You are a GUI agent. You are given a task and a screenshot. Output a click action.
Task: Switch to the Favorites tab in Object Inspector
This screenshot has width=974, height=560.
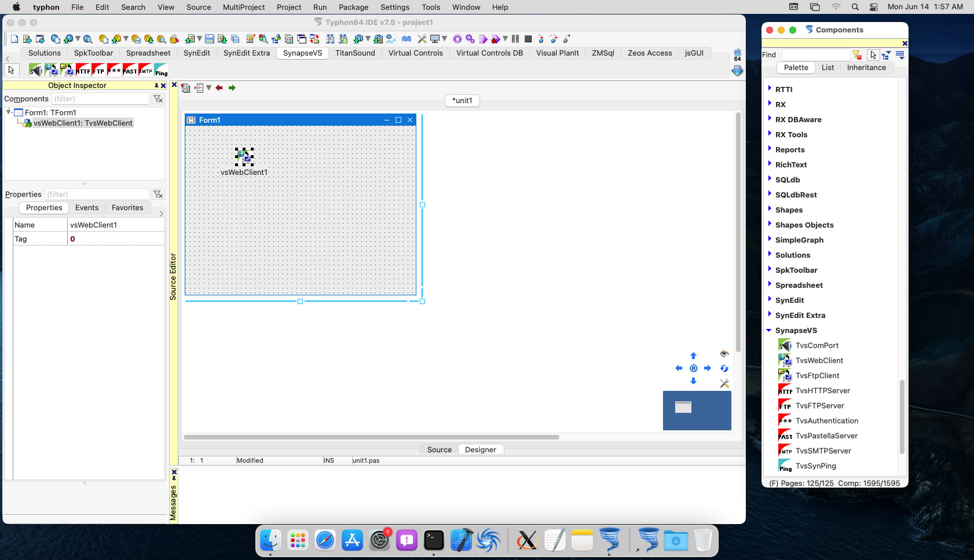[x=127, y=208]
